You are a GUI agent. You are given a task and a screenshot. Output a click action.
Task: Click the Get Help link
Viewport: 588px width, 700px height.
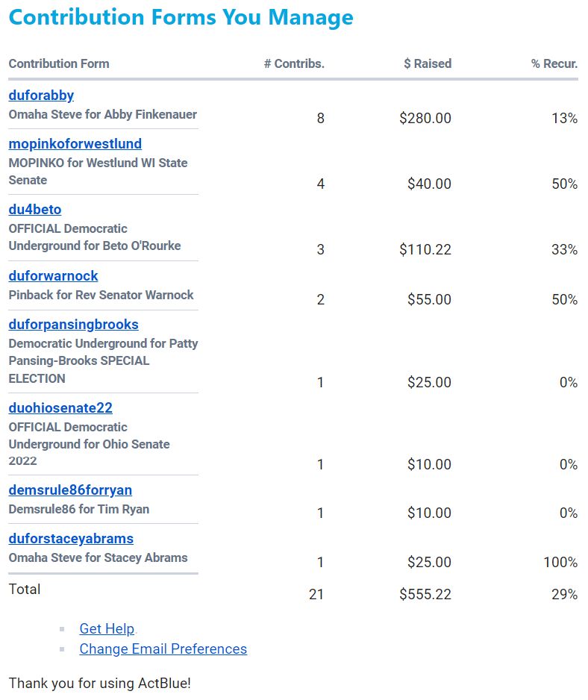[x=107, y=629]
